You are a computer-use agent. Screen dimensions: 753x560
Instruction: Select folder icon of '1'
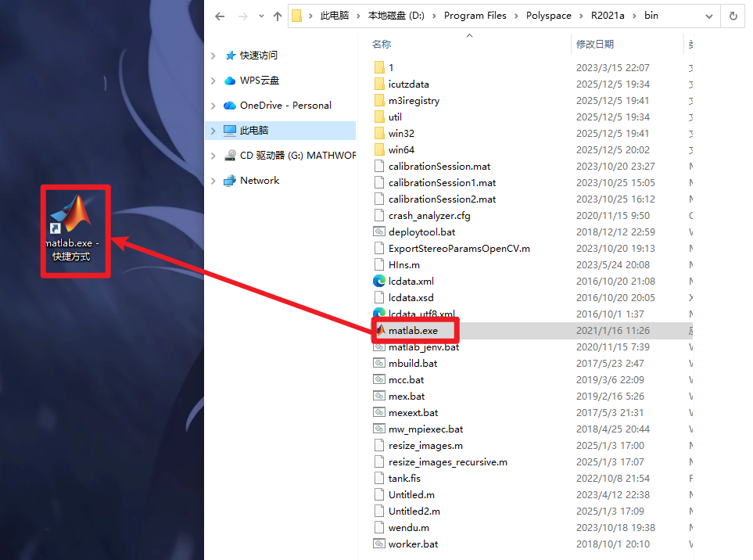tap(379, 68)
